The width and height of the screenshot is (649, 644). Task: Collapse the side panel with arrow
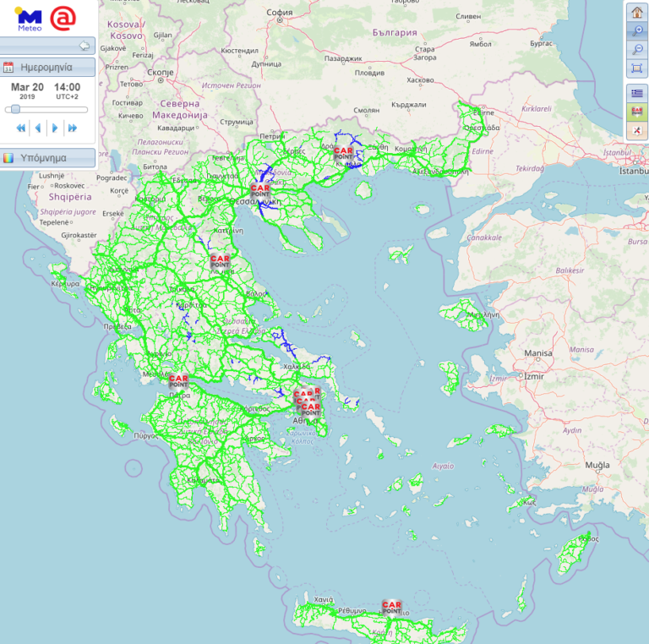(x=84, y=46)
